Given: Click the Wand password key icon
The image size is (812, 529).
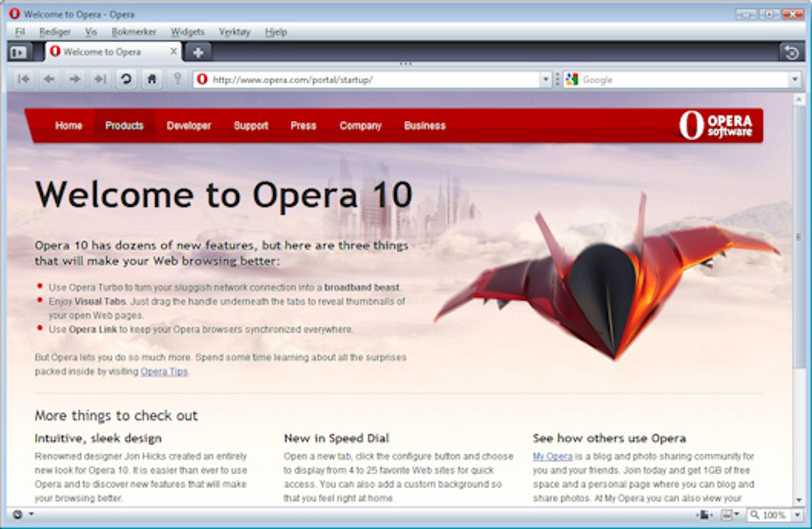Looking at the screenshot, I should click(x=177, y=78).
